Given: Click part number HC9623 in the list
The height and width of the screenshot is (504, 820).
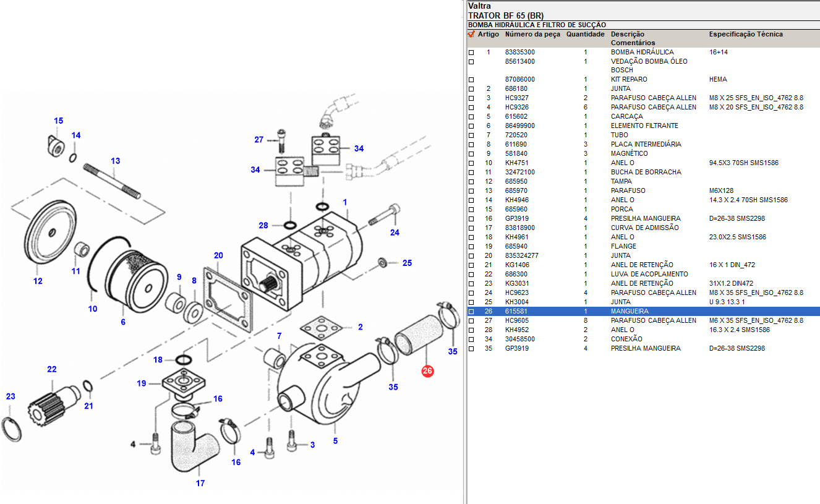Looking at the screenshot, I should [x=516, y=293].
